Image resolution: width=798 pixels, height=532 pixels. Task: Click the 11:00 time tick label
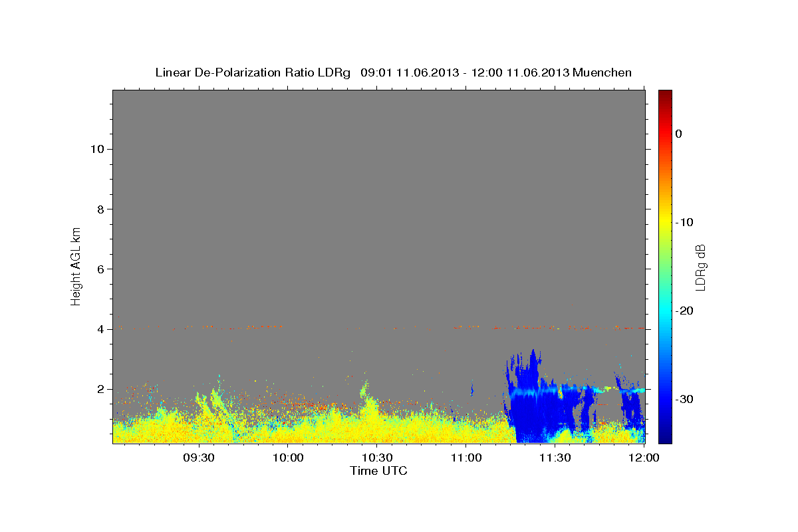tap(466, 458)
